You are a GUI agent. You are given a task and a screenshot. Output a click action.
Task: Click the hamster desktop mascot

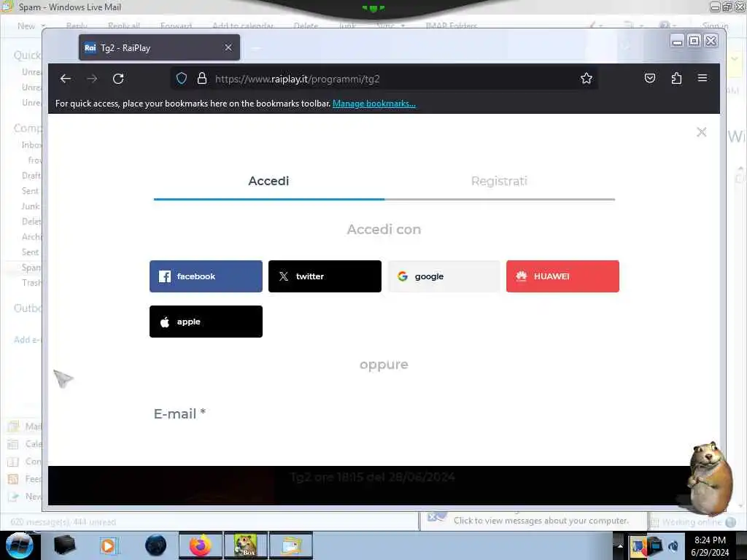tap(710, 478)
